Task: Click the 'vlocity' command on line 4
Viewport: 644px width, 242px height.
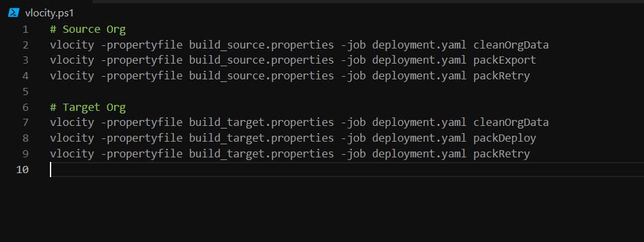Action: (72, 76)
